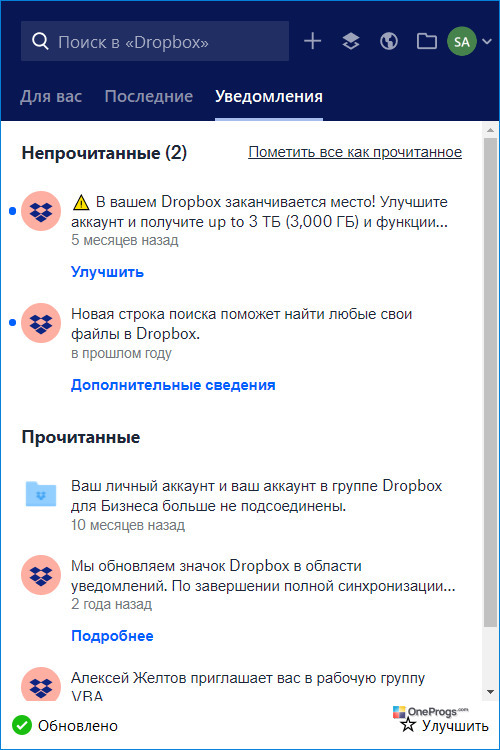This screenshot has height=750, width=500.
Task: Open Dropbox website via globe icon
Action: pos(389,41)
